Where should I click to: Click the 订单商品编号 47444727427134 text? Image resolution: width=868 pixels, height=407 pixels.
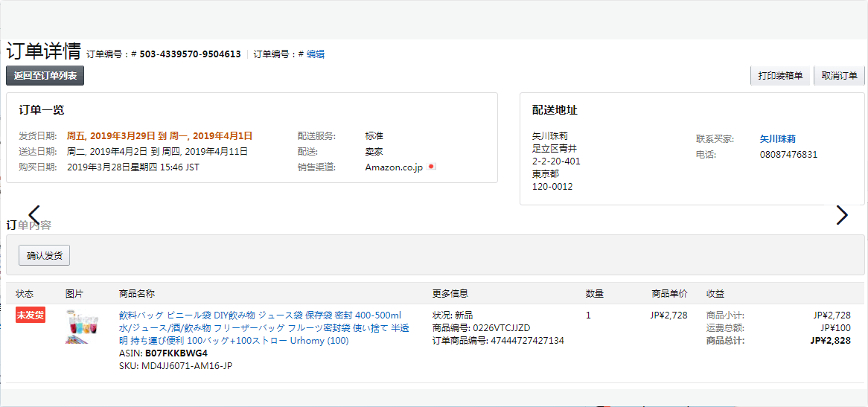click(498, 341)
